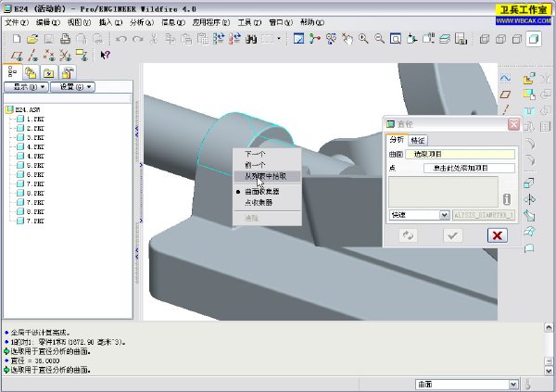556x392 pixels.
Task: Click the New file icon
Action: 17,38
